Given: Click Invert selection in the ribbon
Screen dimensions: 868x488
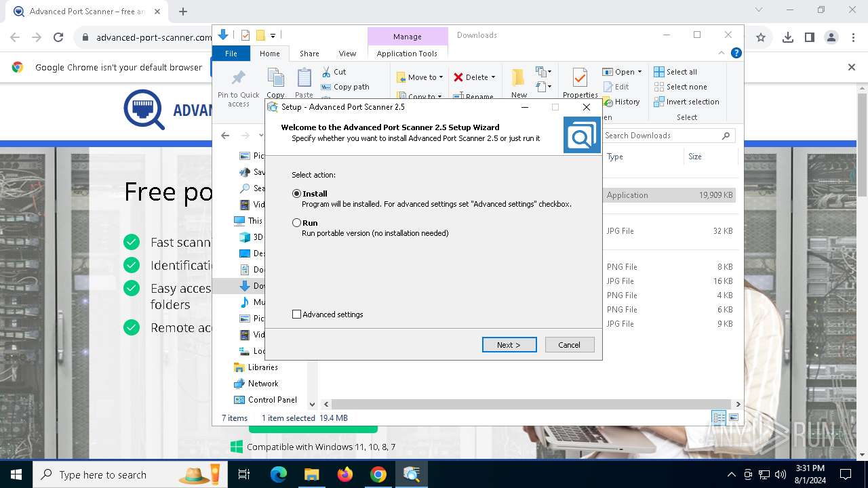Looking at the screenshot, I should pos(686,102).
